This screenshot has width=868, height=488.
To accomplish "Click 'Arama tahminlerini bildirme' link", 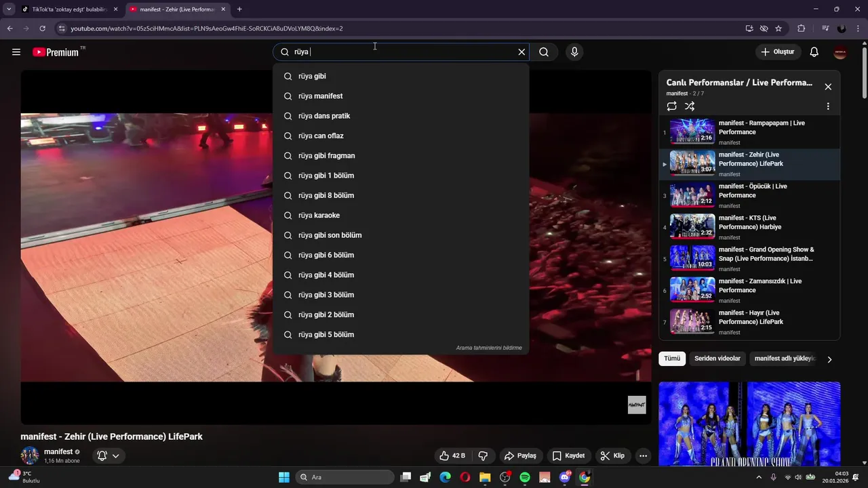I will [x=489, y=348].
